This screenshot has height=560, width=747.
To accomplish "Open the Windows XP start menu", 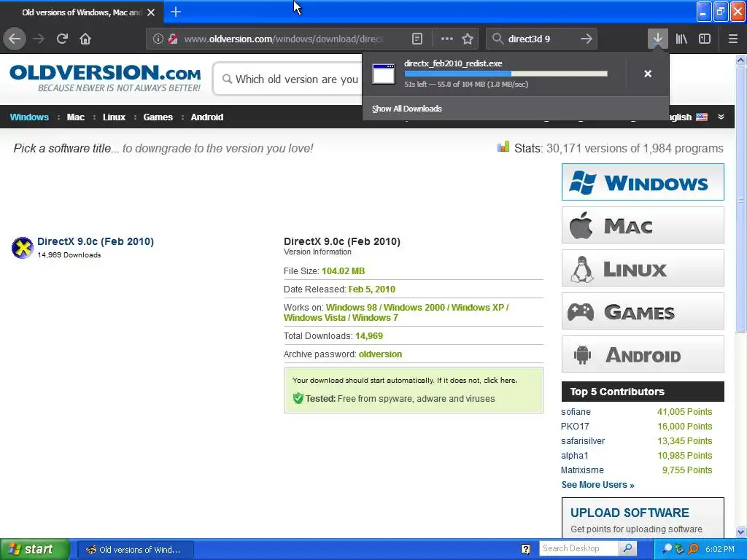I will 35,549.
